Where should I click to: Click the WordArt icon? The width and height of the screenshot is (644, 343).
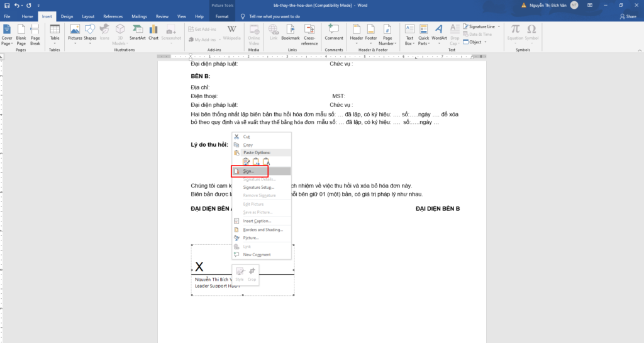[x=439, y=33]
